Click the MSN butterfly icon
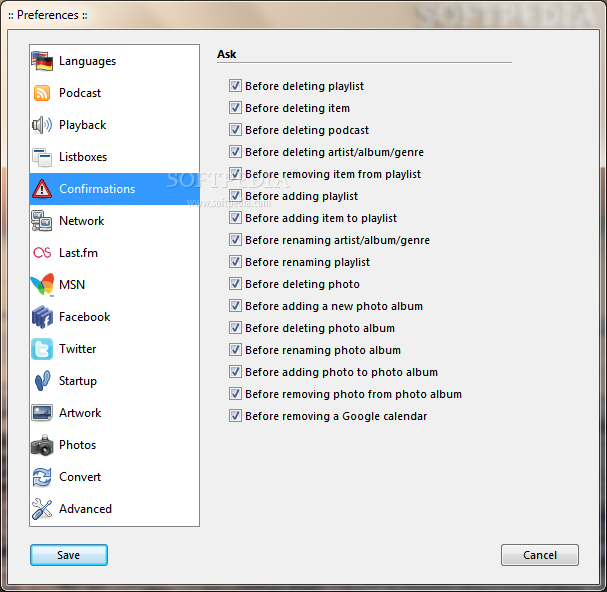The height and width of the screenshot is (592, 607). click(42, 285)
